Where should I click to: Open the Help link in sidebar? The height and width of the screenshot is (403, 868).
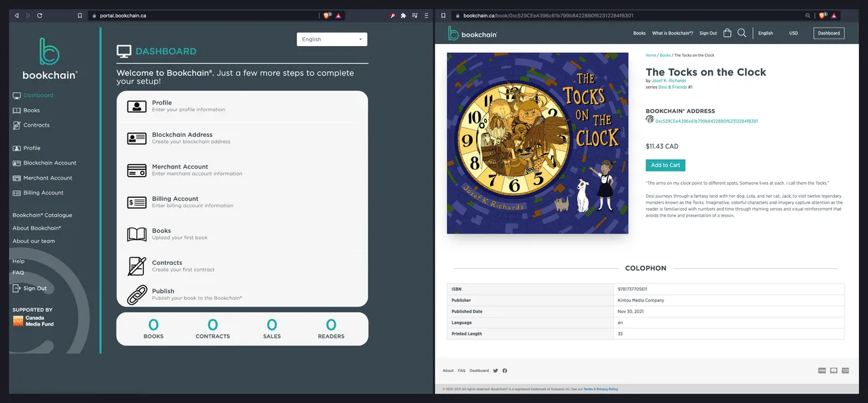tap(18, 261)
